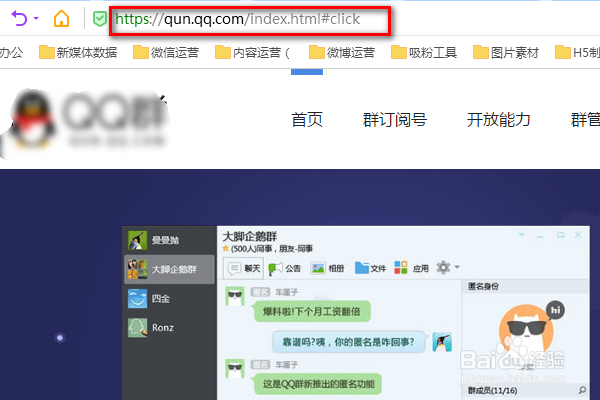Click the star icon before (500人)

pos(225,249)
